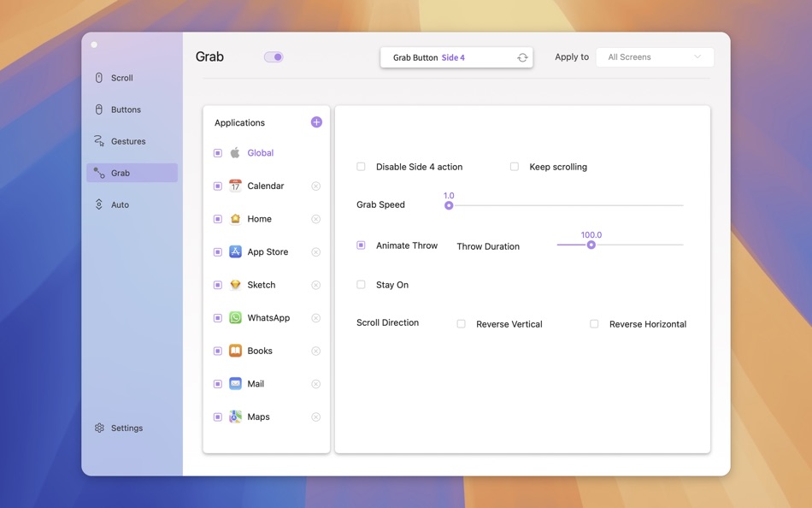Viewport: 812px width, 508px height.
Task: Toggle the App Store application checkbox
Action: (x=218, y=252)
